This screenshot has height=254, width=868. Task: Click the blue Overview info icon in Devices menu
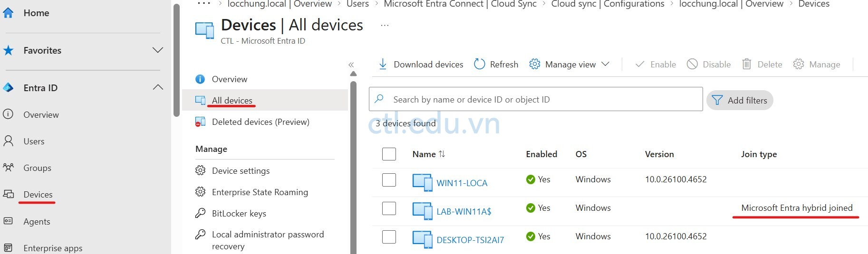coord(200,79)
